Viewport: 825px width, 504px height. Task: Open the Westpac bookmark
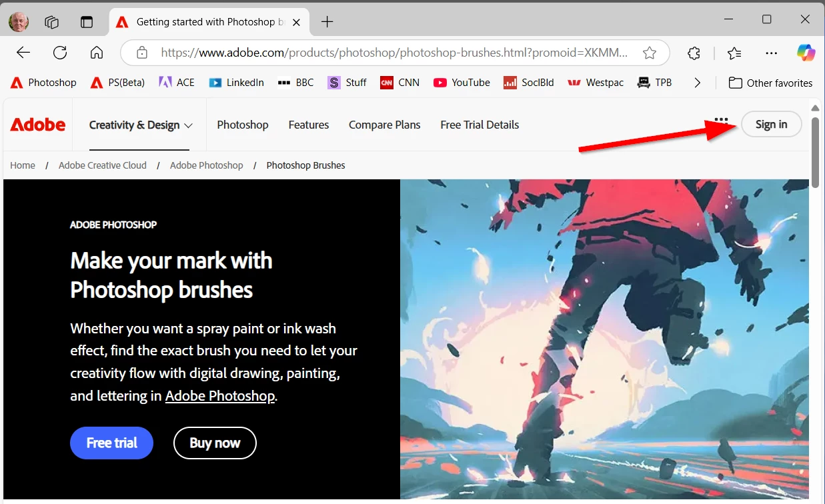click(596, 83)
